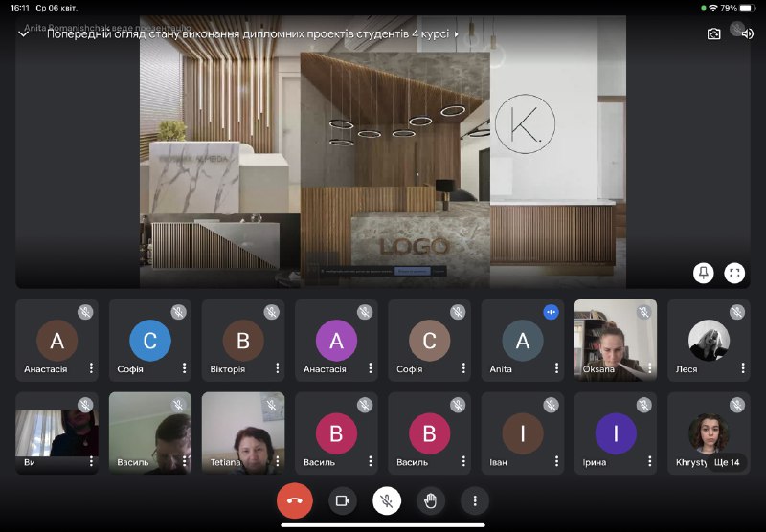Unmute the microphone in bottom bar

[x=387, y=499]
